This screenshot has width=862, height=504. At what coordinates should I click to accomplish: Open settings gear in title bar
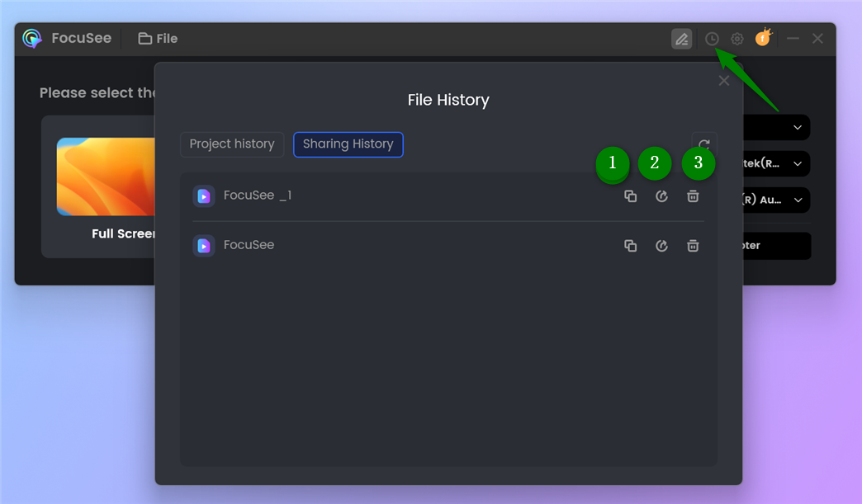pos(737,39)
